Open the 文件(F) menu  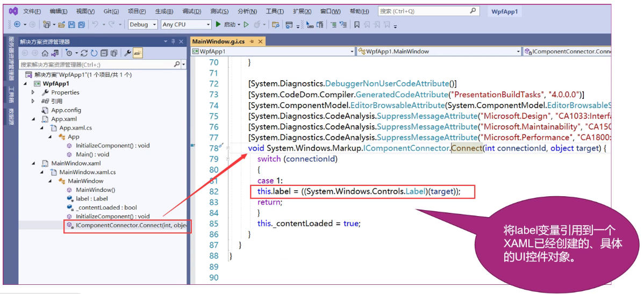tap(32, 11)
